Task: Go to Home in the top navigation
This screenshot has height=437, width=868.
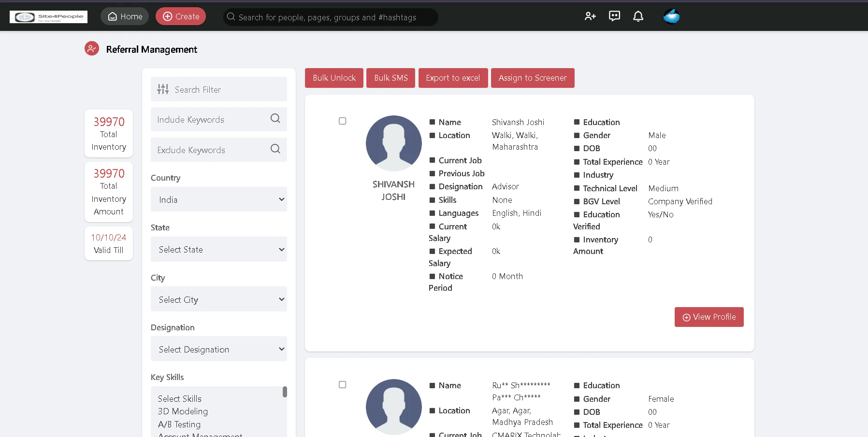Action: point(125,16)
